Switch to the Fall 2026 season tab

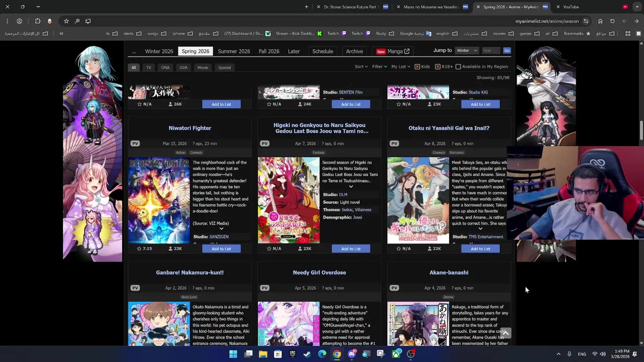269,51
